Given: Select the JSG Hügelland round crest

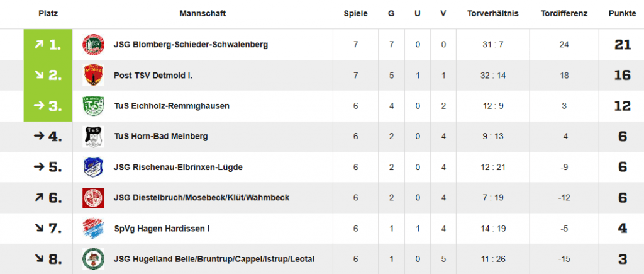Looking at the screenshot, I should click(x=93, y=259).
